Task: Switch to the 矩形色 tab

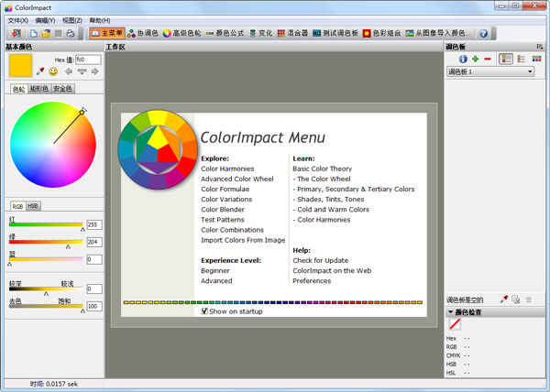Action: click(x=38, y=89)
